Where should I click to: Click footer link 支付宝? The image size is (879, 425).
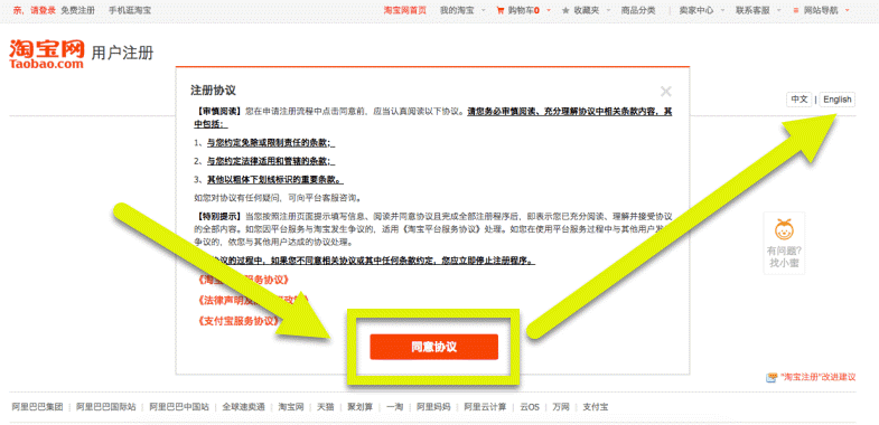595,407
